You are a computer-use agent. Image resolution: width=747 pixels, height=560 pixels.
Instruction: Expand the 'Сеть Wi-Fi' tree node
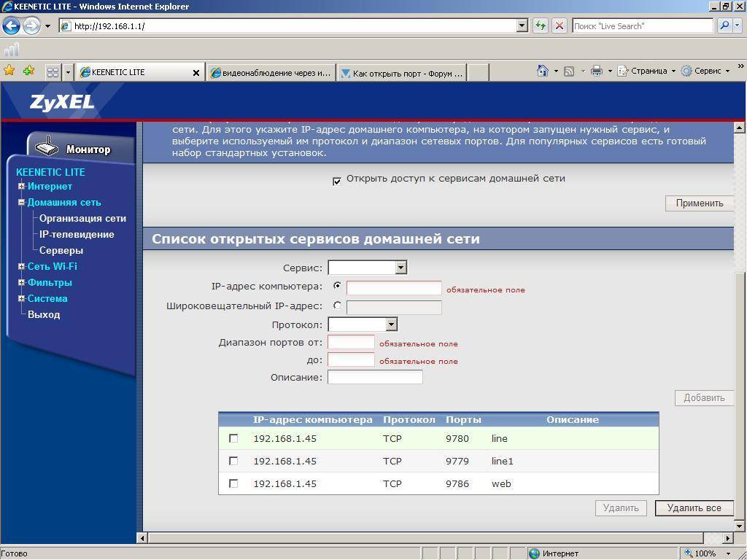[x=21, y=267]
